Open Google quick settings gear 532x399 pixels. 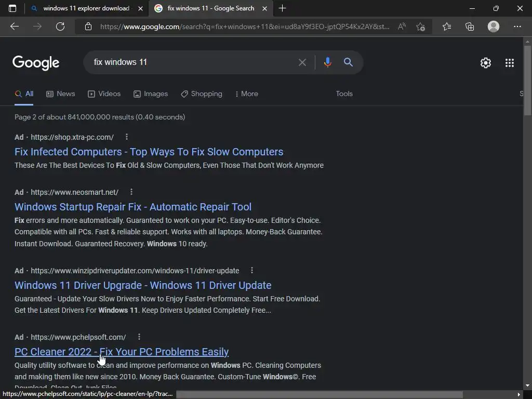[486, 63]
